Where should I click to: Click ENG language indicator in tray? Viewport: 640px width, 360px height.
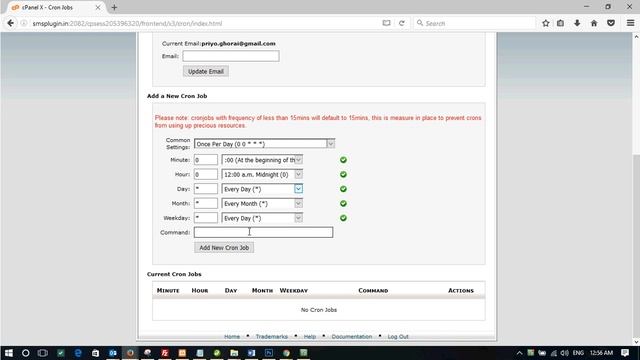click(578, 353)
